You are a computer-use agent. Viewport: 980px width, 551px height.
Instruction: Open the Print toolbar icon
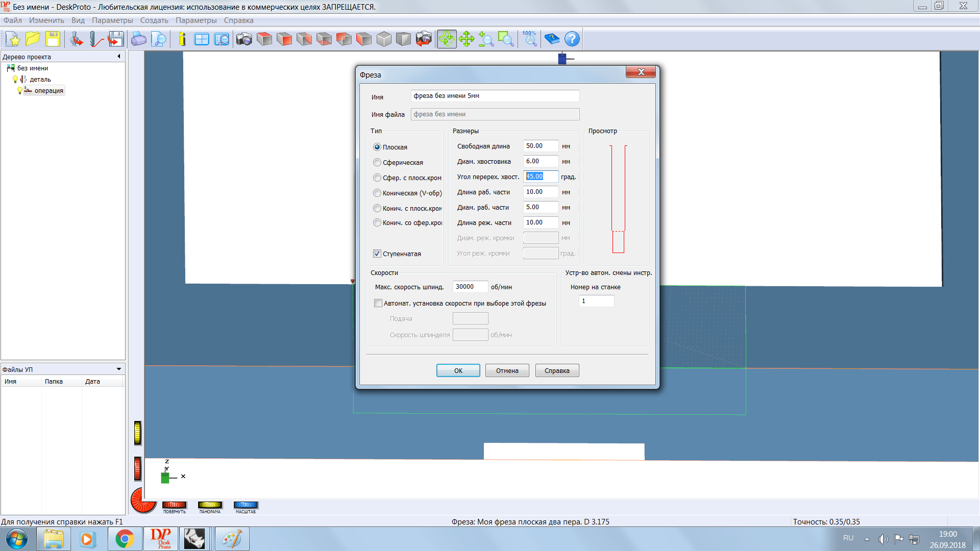[x=139, y=39]
